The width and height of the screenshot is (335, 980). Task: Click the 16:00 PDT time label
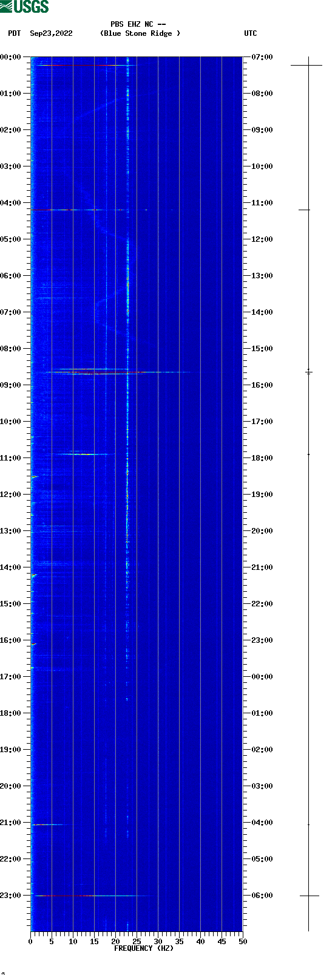click(11, 640)
